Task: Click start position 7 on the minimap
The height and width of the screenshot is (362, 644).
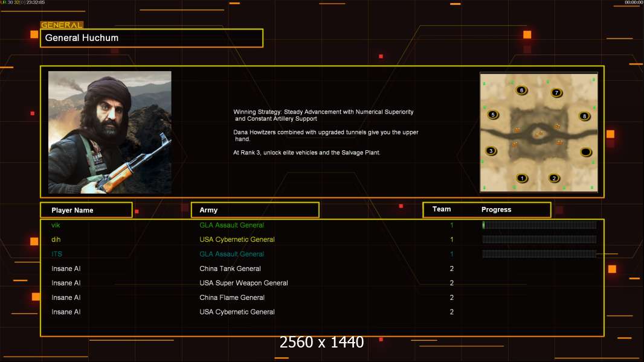Action: tap(556, 93)
